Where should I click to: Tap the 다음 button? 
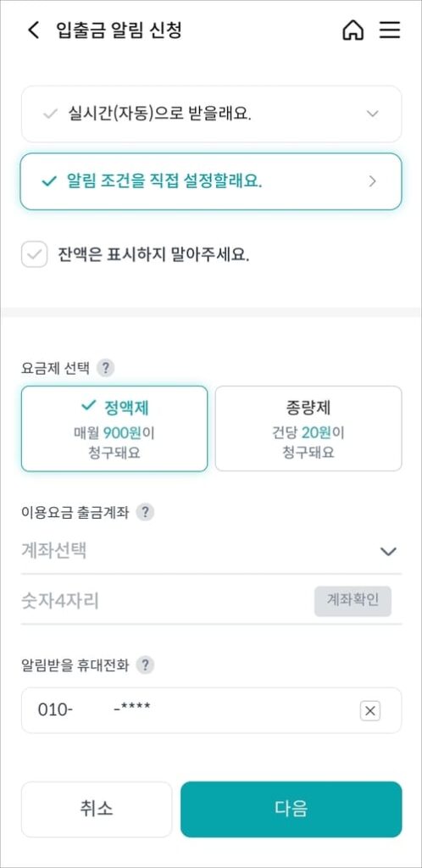click(x=291, y=809)
